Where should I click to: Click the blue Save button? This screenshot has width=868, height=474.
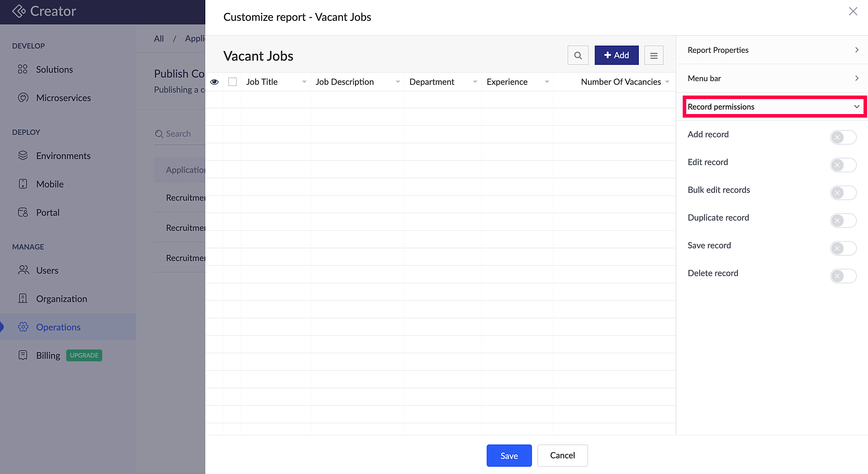tap(509, 456)
